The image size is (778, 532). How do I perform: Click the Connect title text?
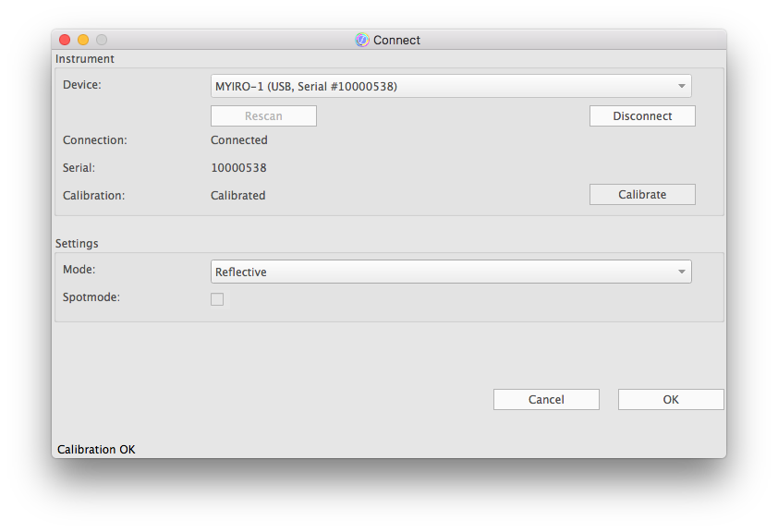coord(396,40)
